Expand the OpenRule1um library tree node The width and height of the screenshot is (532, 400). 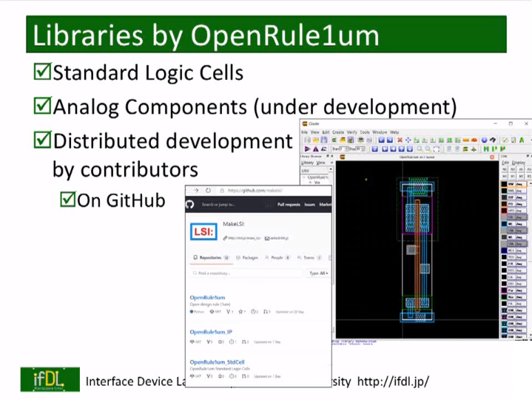(x=304, y=177)
